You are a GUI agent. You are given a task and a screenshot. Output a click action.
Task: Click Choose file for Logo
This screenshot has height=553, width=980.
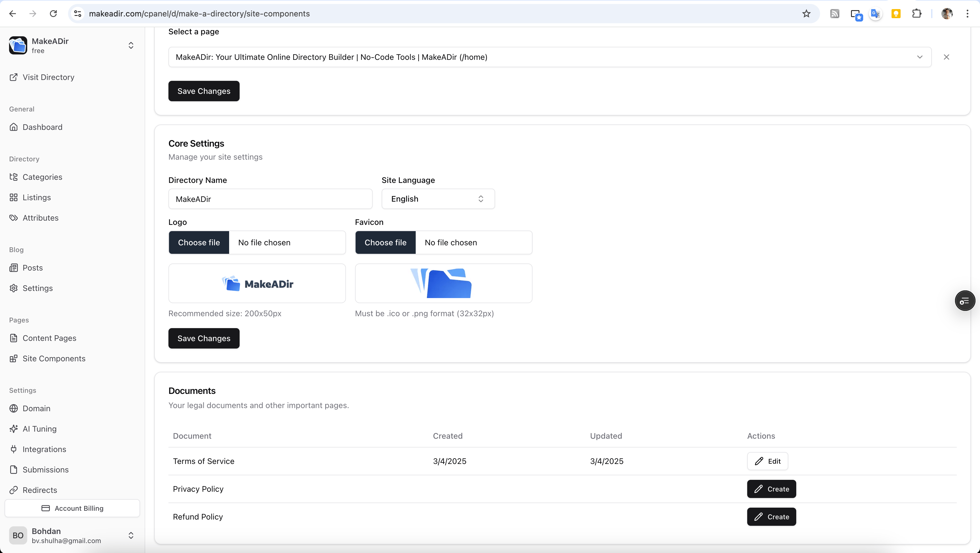tap(198, 242)
